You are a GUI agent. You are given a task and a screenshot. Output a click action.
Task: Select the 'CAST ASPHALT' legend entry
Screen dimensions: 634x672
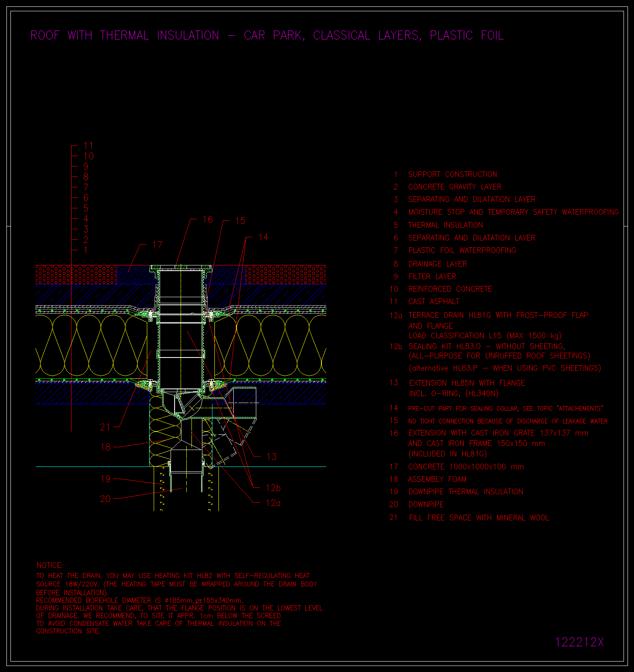[434, 302]
